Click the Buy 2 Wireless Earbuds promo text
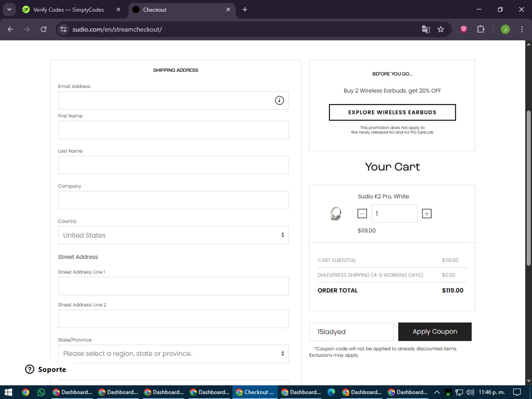Viewport: 532px width, 399px height. (392, 91)
